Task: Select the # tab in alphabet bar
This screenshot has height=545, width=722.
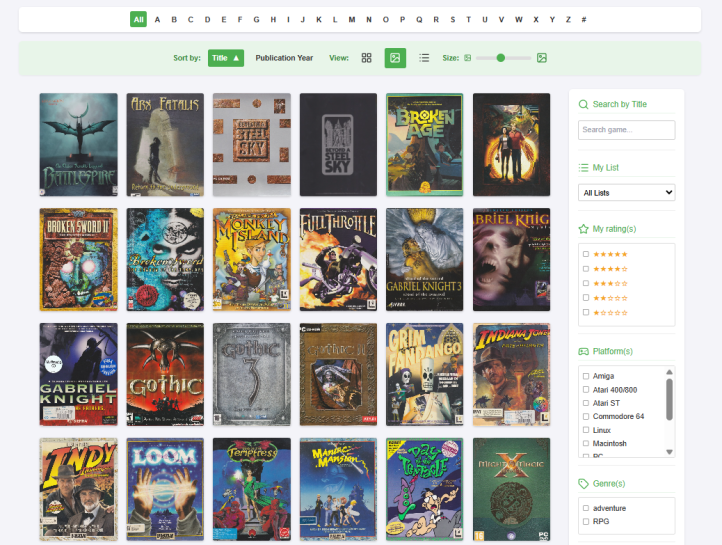Action: click(584, 19)
